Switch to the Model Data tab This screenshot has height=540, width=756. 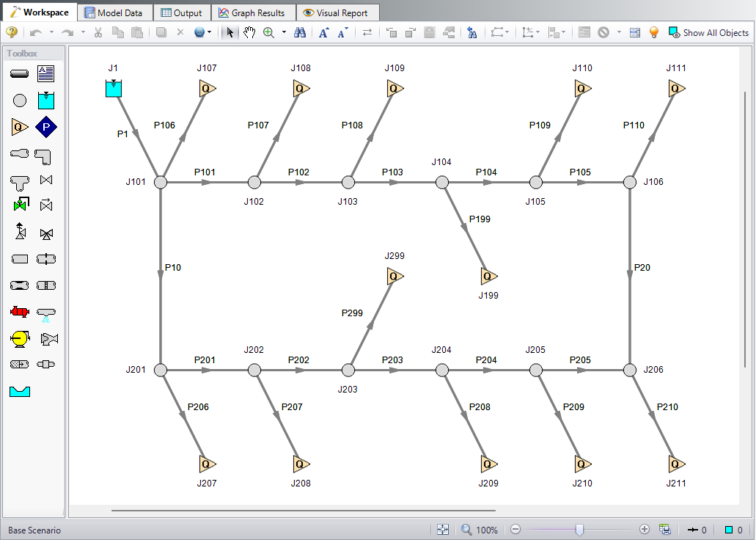[113, 12]
